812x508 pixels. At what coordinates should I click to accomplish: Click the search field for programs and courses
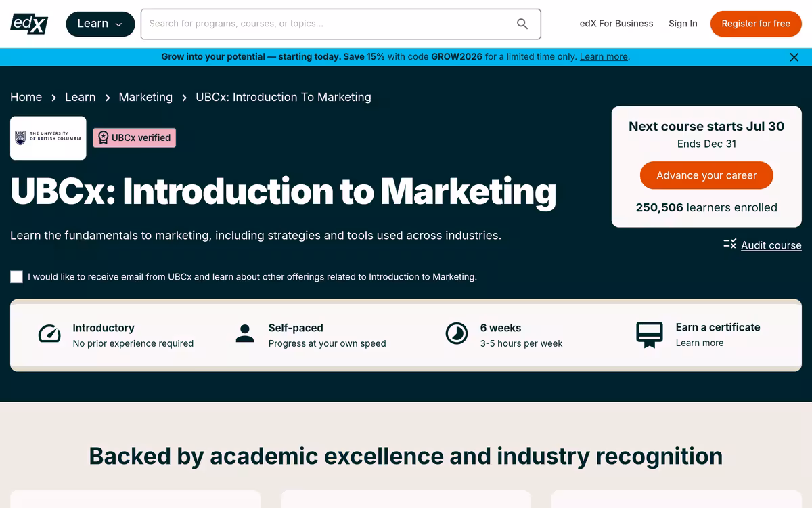(341, 24)
